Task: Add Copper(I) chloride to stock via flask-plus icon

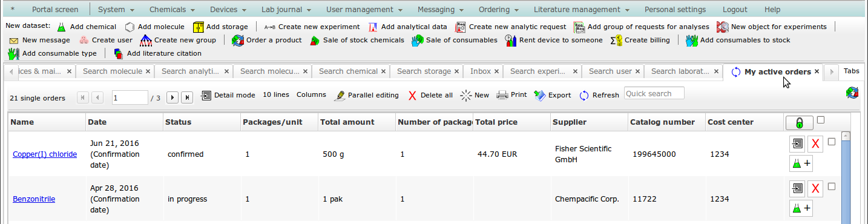Action: (801, 163)
